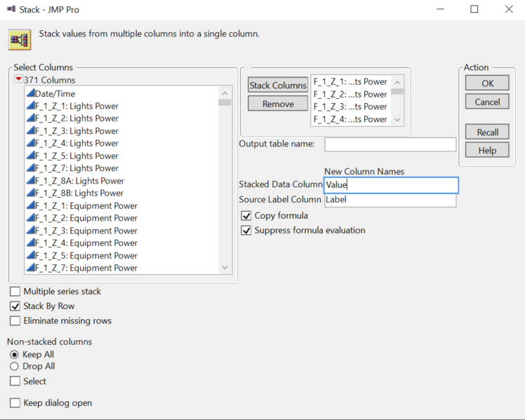This screenshot has height=420, width=525.
Task: Maximize the Stack window
Action: pyautogui.click(x=474, y=9)
